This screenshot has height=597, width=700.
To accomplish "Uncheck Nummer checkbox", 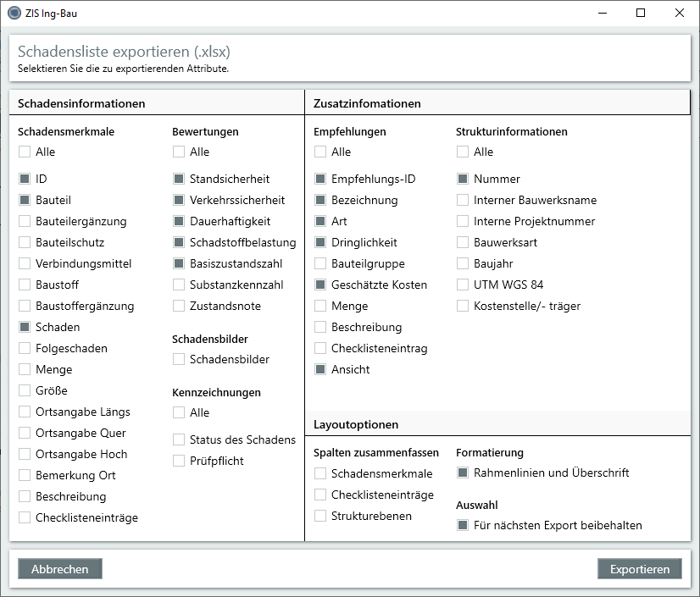I will (463, 179).
